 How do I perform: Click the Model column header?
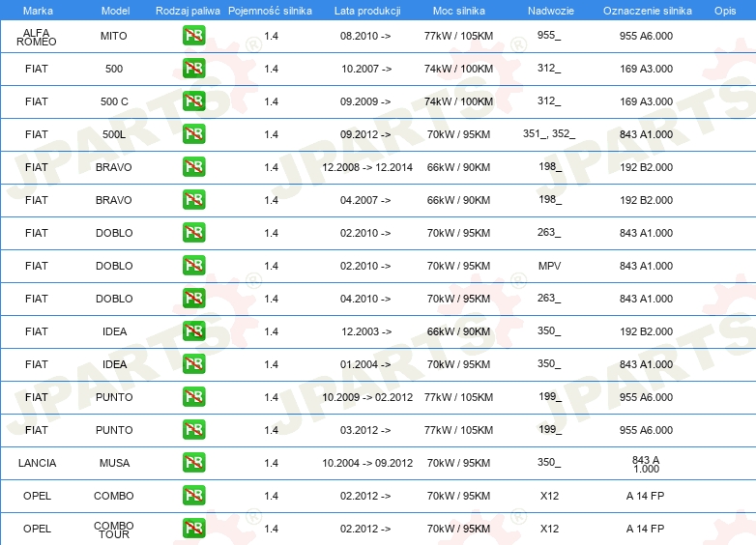(115, 11)
